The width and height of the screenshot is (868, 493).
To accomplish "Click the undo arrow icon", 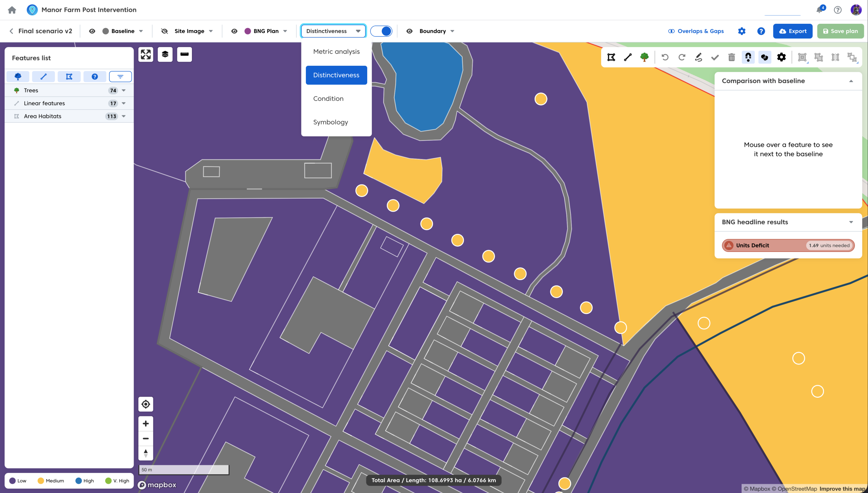I will [x=665, y=57].
